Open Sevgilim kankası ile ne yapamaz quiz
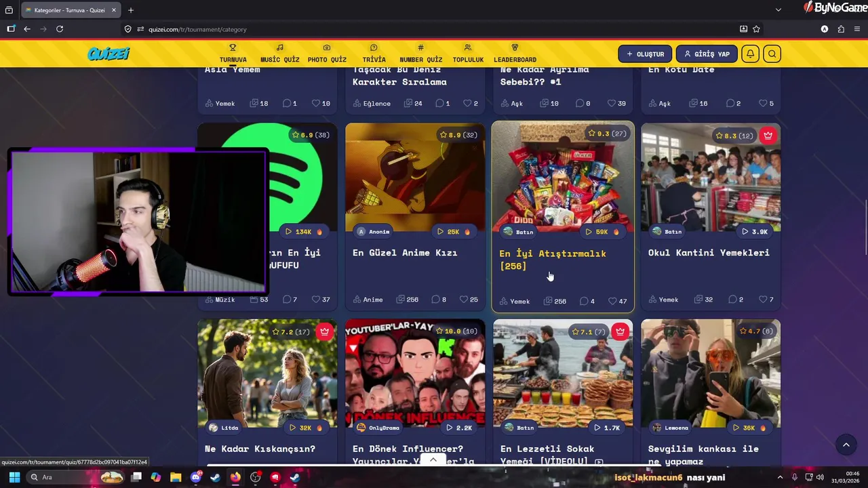Viewport: 868px width, 488px height. pyautogui.click(x=703, y=455)
